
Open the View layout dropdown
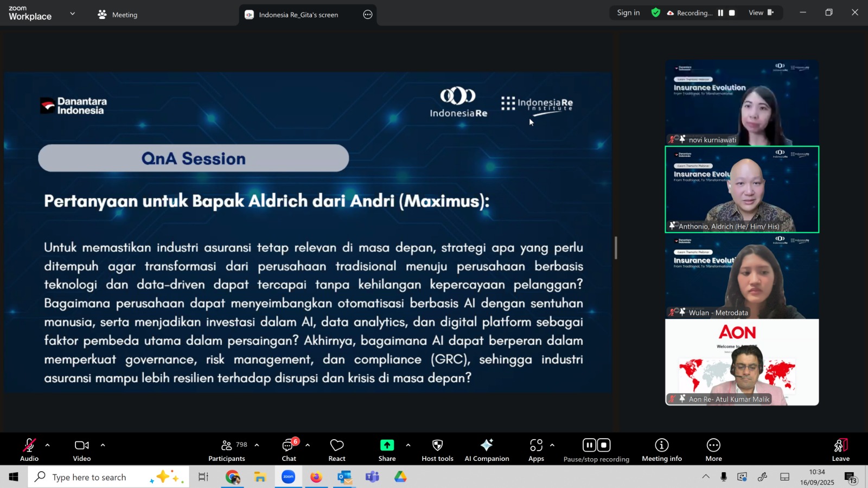(761, 13)
